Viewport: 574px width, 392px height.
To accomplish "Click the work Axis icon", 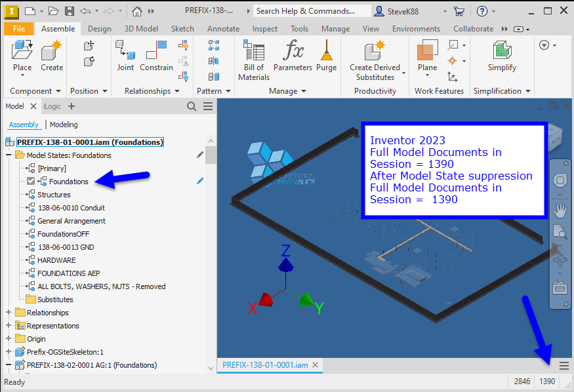I will 453,45.
